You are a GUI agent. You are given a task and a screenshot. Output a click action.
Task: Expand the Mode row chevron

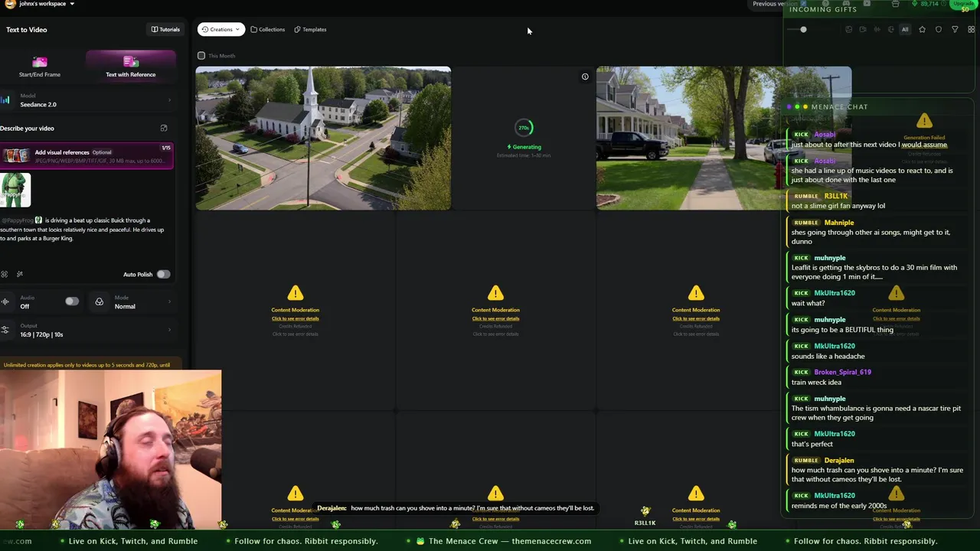coord(169,302)
